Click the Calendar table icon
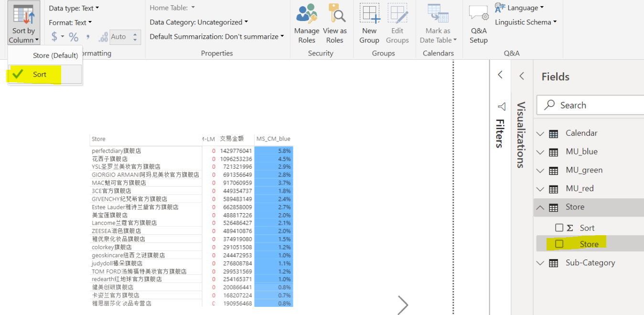644x315 pixels. pyautogui.click(x=554, y=133)
